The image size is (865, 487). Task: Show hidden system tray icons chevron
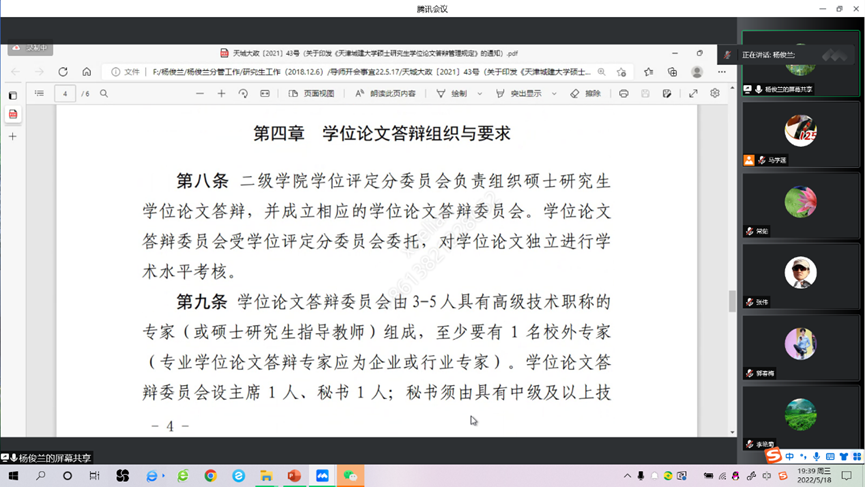pyautogui.click(x=627, y=475)
